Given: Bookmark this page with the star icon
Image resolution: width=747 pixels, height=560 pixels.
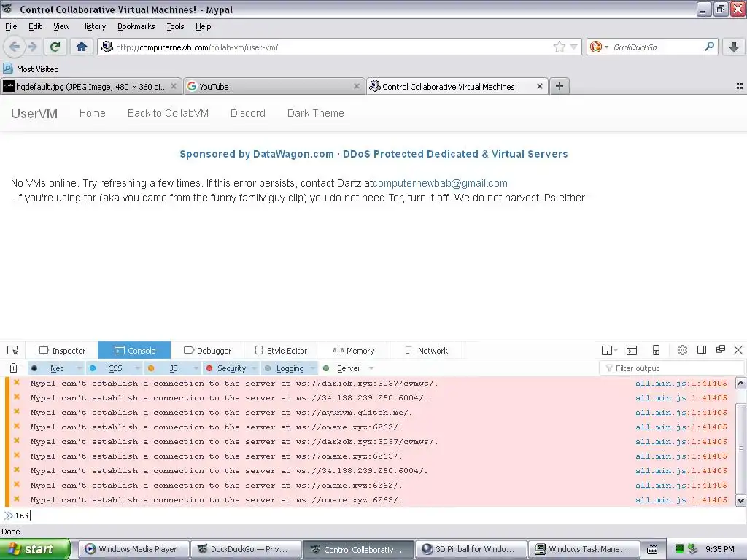Looking at the screenshot, I should click(x=559, y=47).
